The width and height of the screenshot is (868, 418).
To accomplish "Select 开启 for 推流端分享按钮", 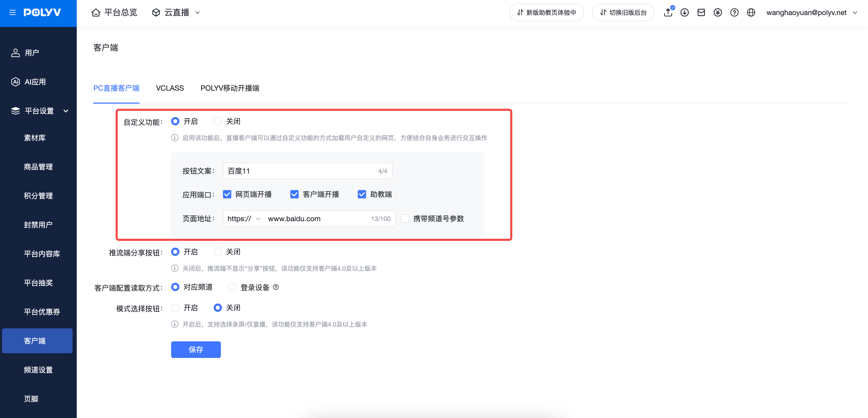I will pos(175,252).
